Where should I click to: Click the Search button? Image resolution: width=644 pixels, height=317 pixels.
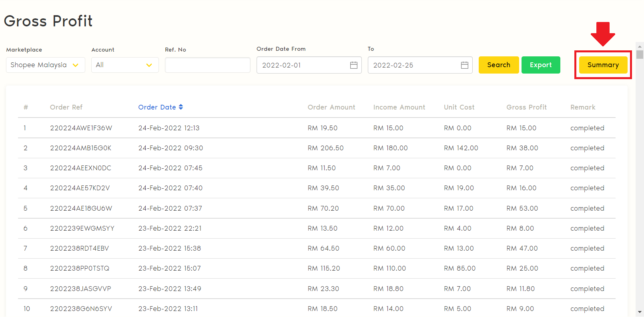click(x=498, y=65)
